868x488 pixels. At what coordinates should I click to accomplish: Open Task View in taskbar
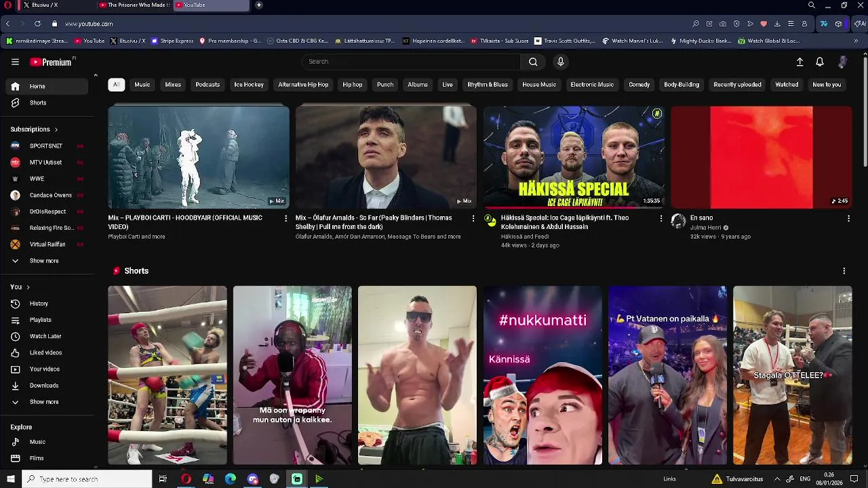(163, 479)
